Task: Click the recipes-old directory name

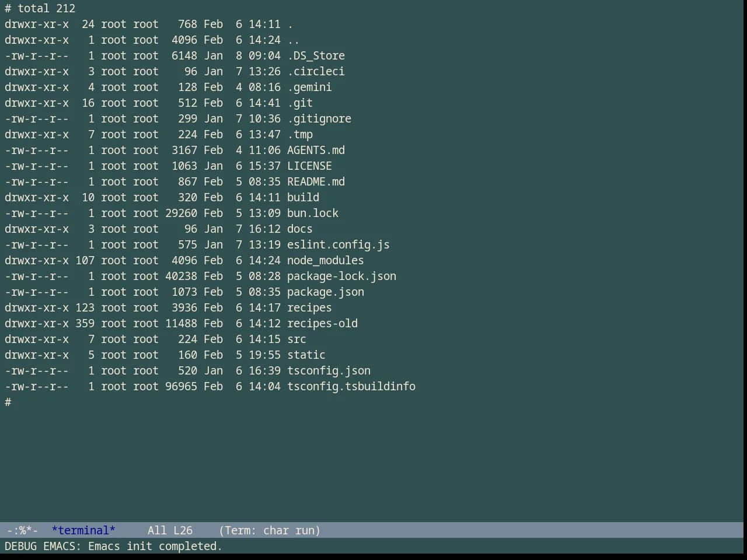Action: pyautogui.click(x=322, y=323)
